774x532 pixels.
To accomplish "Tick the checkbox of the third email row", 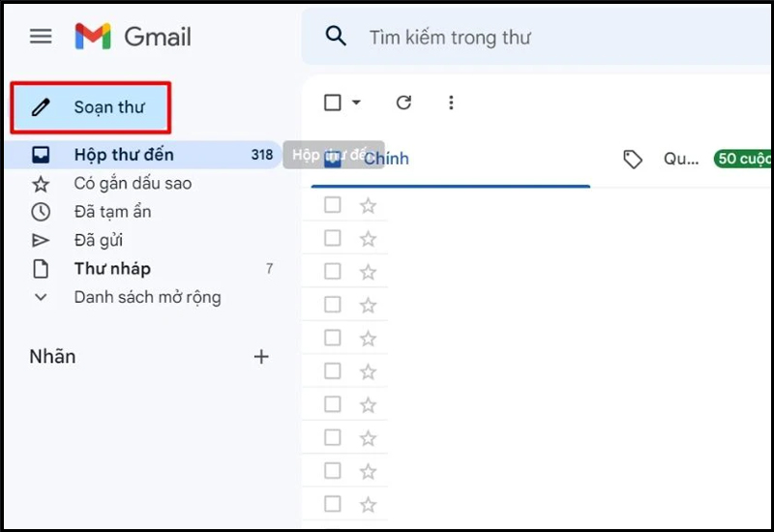I will [333, 271].
